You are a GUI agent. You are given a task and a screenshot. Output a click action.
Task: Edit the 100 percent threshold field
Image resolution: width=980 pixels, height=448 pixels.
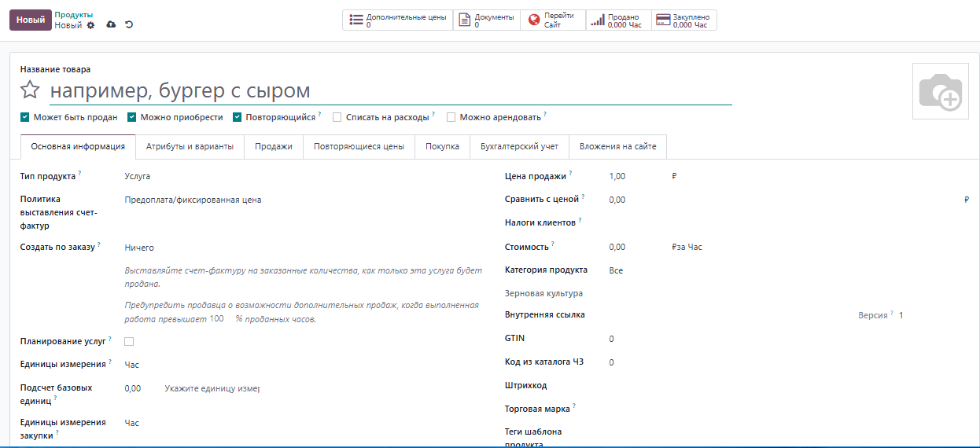220,319
